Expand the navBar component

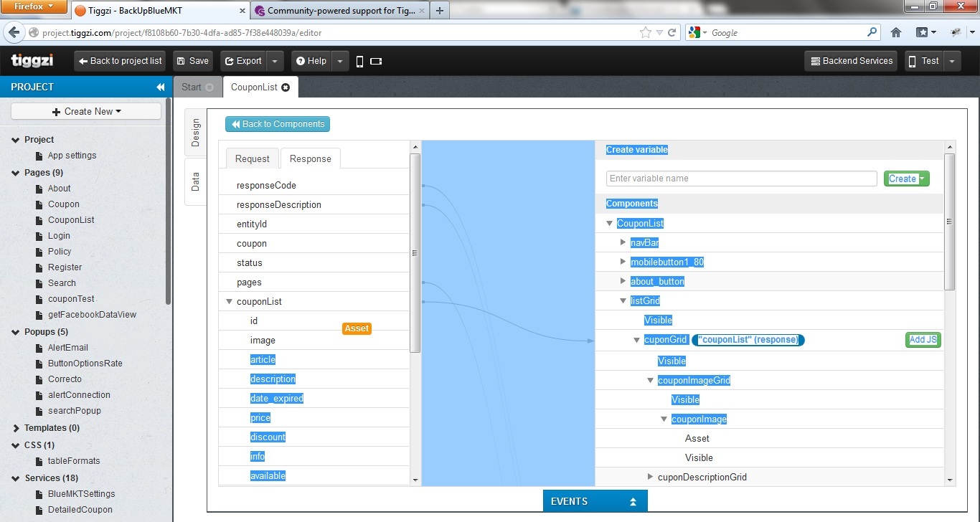(623, 242)
